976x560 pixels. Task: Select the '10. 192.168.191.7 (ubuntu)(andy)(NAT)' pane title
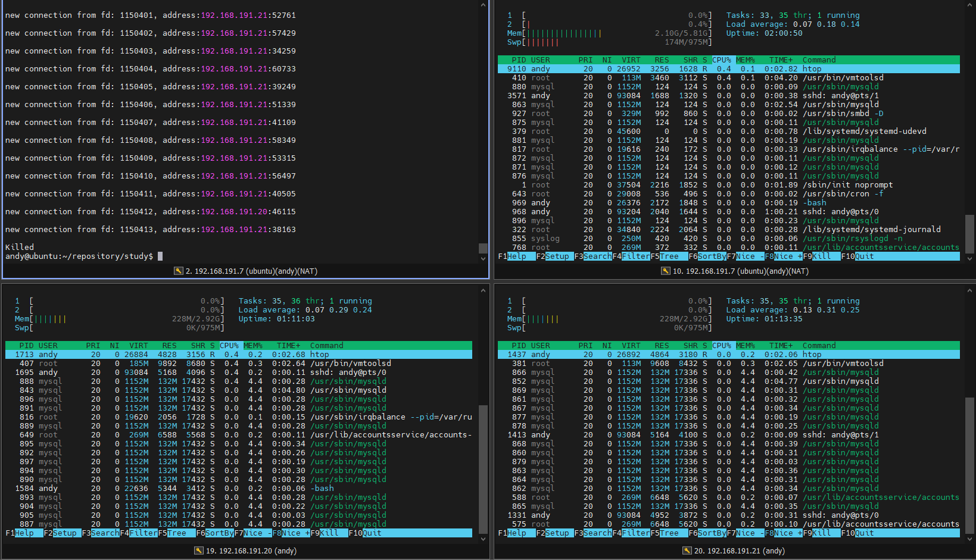[741, 271]
